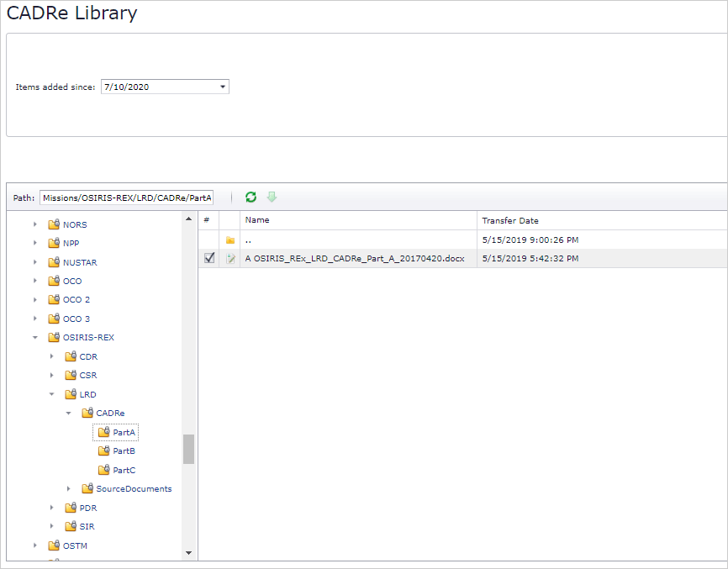The height and width of the screenshot is (569, 728).
Task: Click the PartB locked folder icon
Action: [103, 451]
